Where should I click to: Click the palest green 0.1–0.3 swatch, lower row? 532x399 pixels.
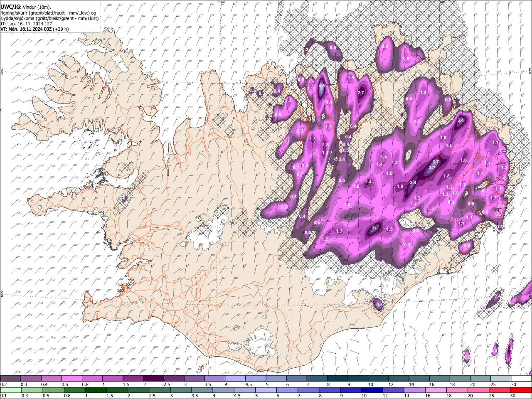point(10,390)
